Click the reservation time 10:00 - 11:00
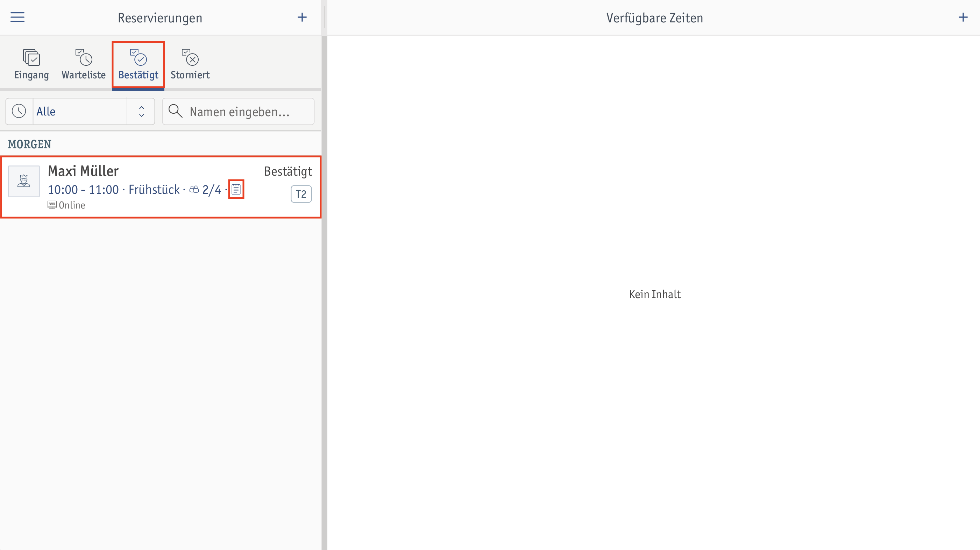Viewport: 980px width, 550px height. 83,190
